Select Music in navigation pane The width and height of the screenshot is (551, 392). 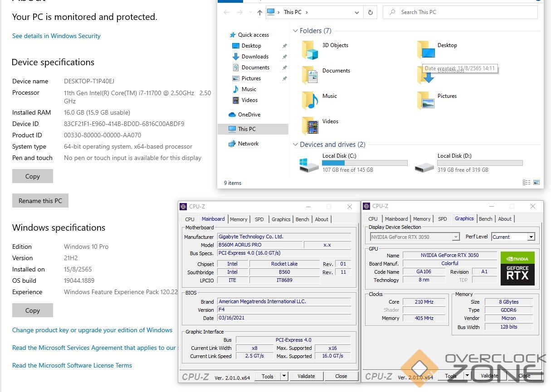point(249,89)
